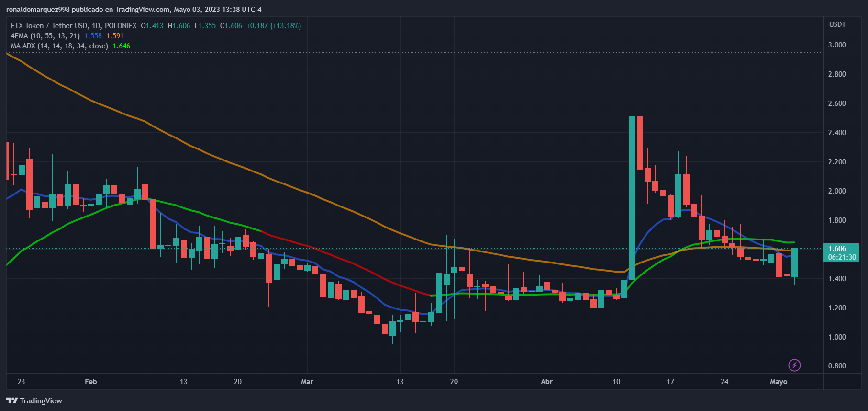Click the 3.000 price axis label
Viewport: 868px width, 411px height.
[x=837, y=45]
